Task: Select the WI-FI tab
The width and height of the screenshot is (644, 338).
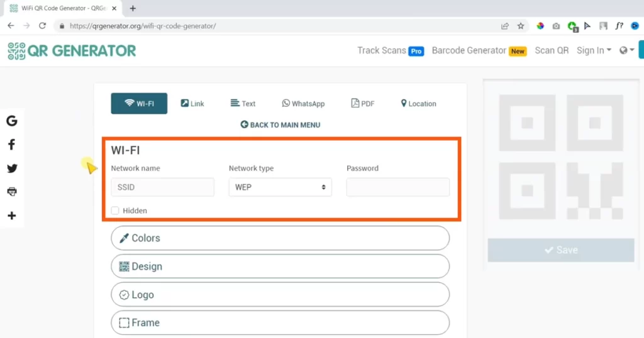Action: point(139,104)
